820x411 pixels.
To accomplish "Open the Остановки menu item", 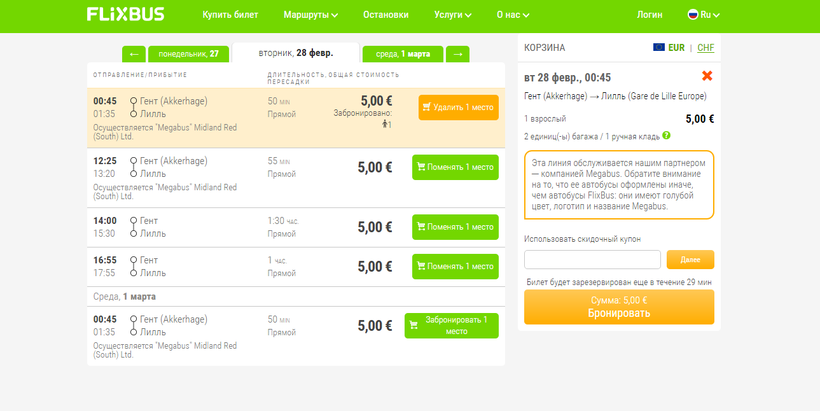I will 385,15.
